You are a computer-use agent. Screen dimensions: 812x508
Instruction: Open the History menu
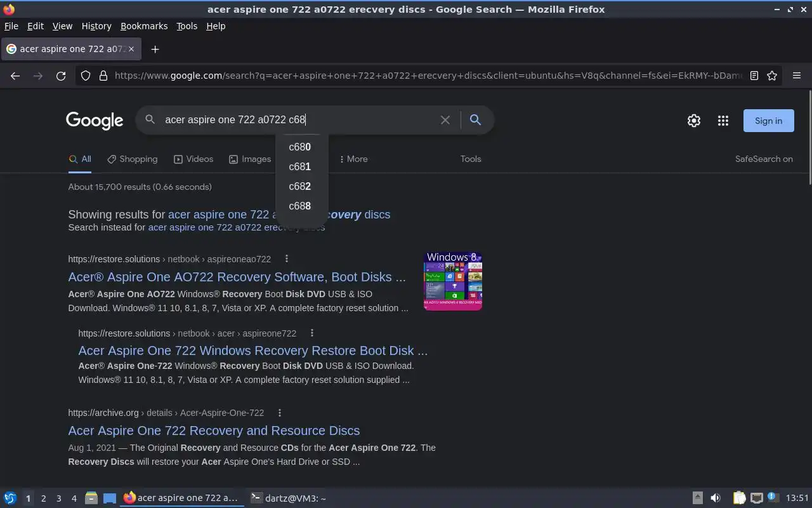pyautogui.click(x=96, y=26)
